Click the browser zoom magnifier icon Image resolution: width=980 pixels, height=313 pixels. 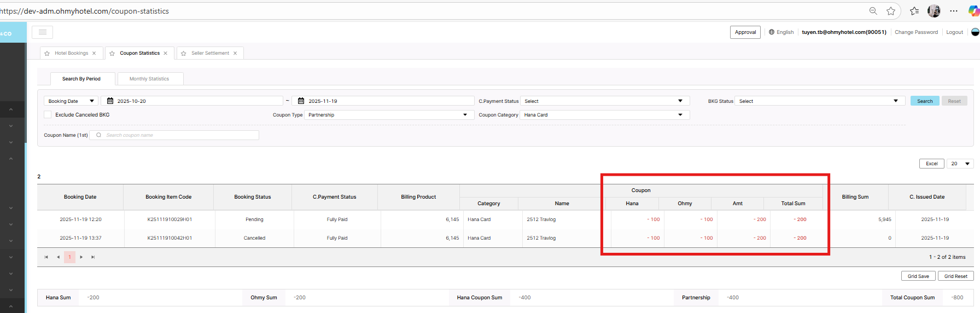click(873, 11)
